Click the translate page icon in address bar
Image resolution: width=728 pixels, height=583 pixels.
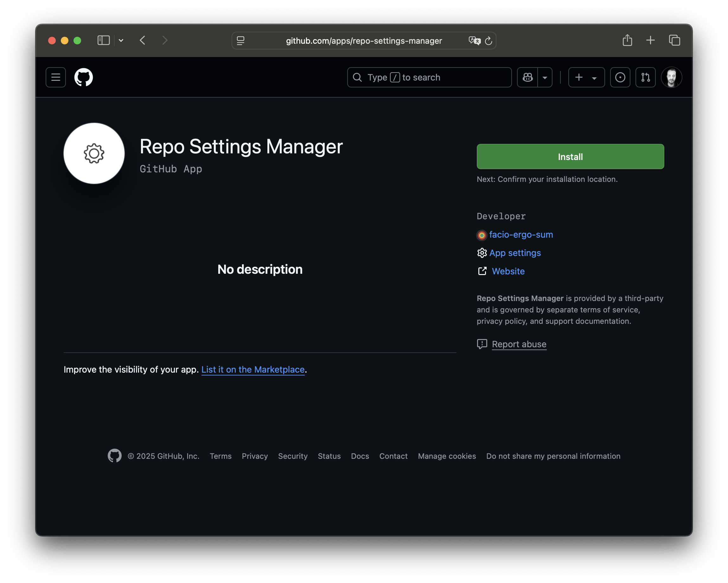[x=474, y=41]
